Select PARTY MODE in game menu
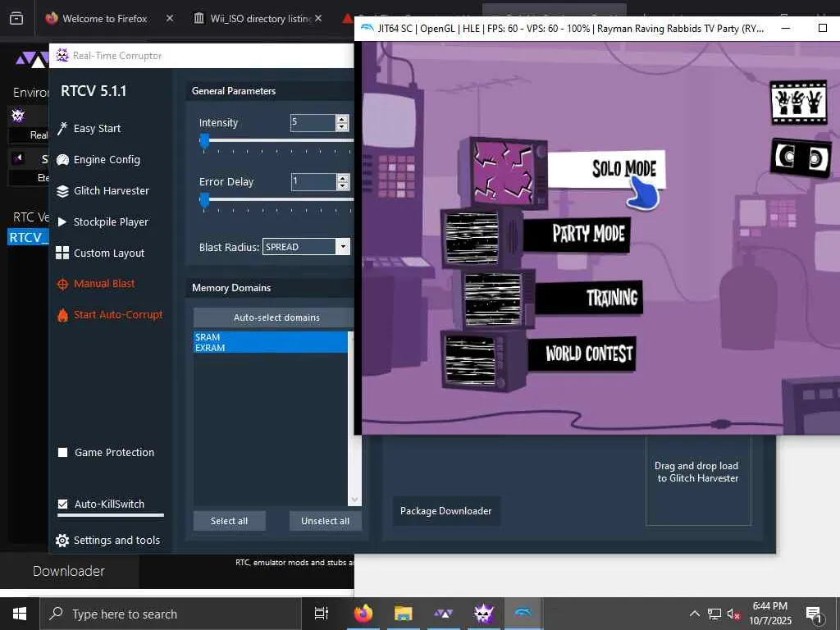 pos(577,234)
